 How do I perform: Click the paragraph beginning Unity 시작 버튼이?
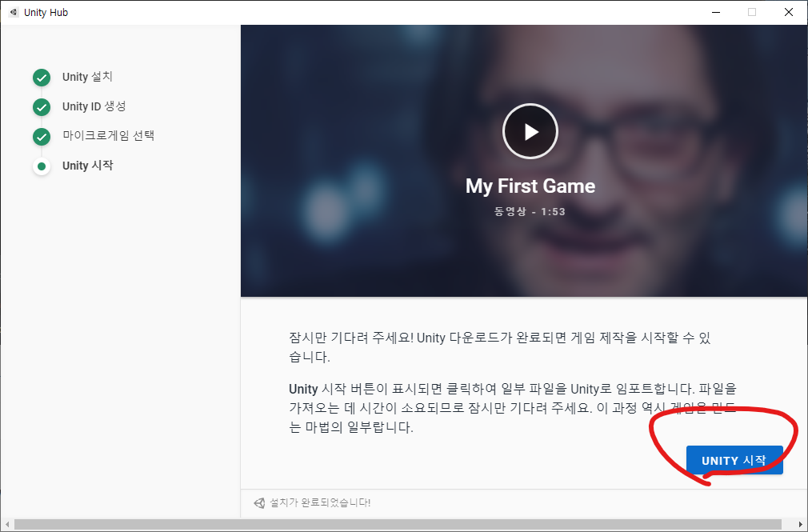513,408
